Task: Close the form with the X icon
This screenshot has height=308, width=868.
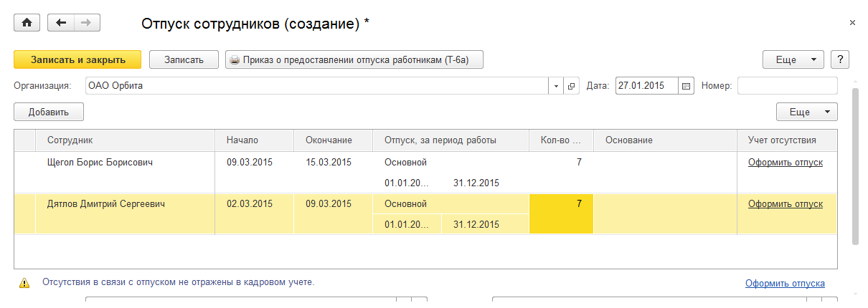Action: click(852, 23)
